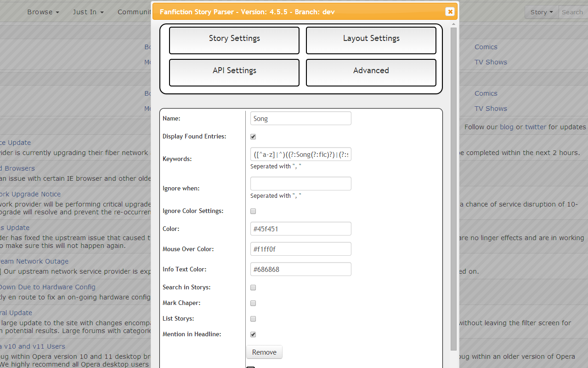Open the API Settings section
This screenshot has width=588, height=368.
[x=234, y=73]
